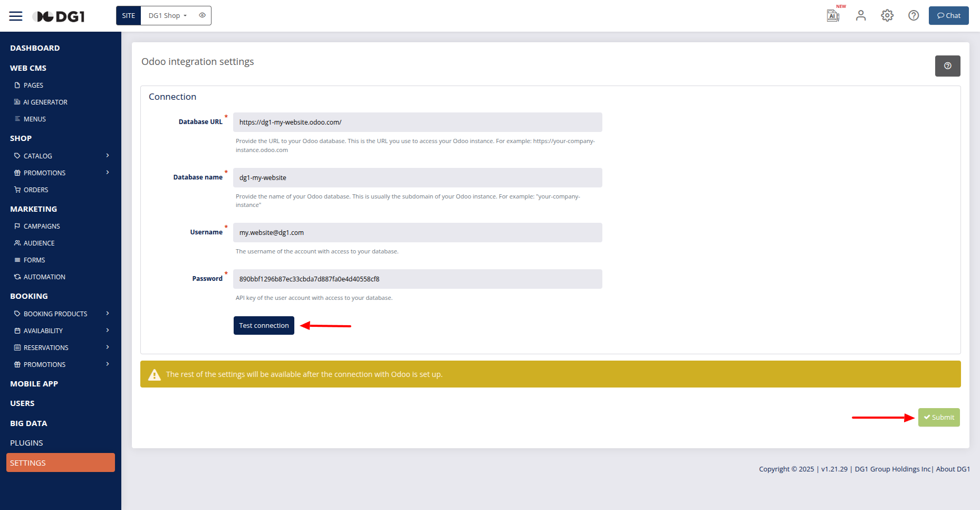Click the Database URL field
This screenshot has height=510, width=980.
(418, 122)
